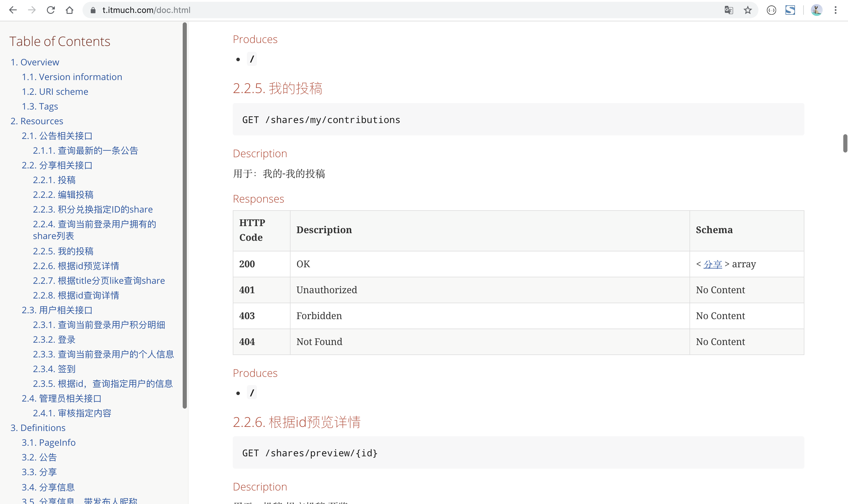Image resolution: width=848 pixels, height=504 pixels.
Task: Open the Google Translate icon
Action: pos(728,10)
